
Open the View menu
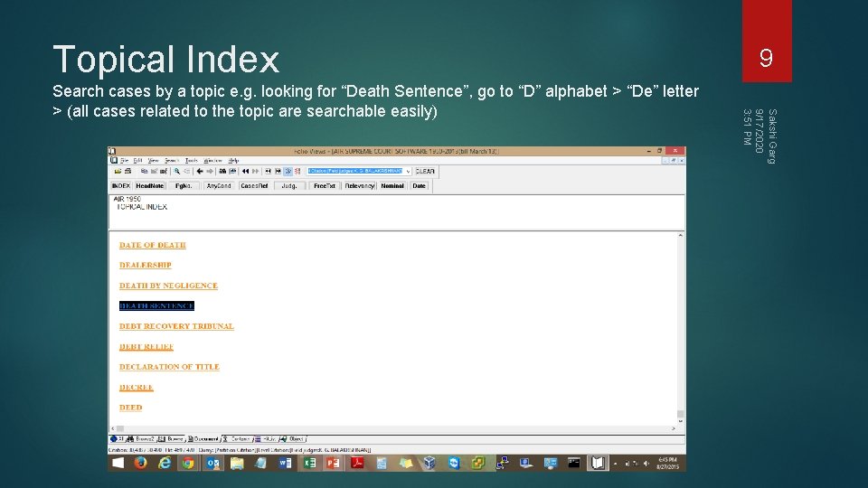(x=154, y=161)
